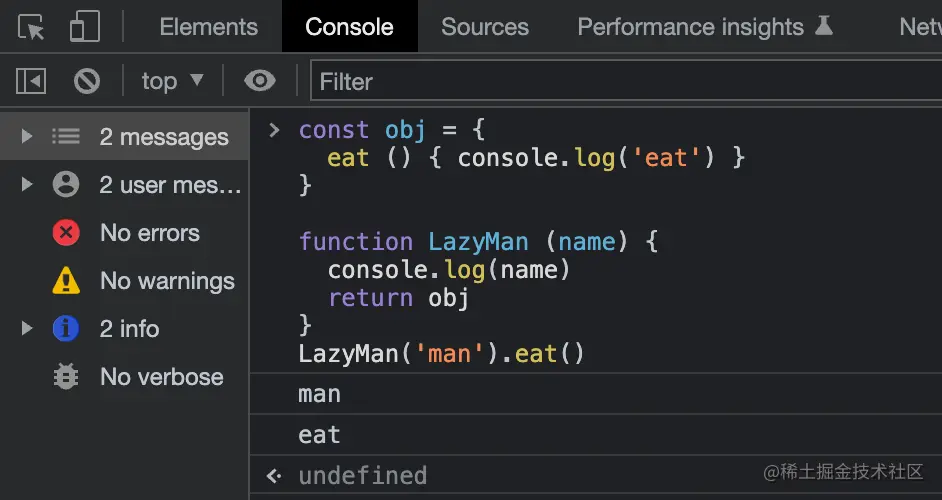
Task: Click into the Filter input field
Action: pyautogui.click(x=620, y=81)
